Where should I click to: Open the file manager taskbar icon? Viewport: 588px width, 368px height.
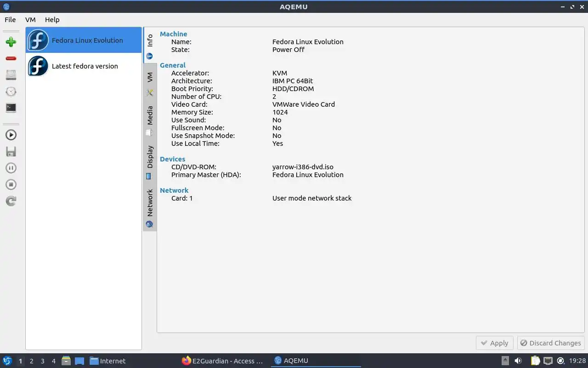point(66,361)
